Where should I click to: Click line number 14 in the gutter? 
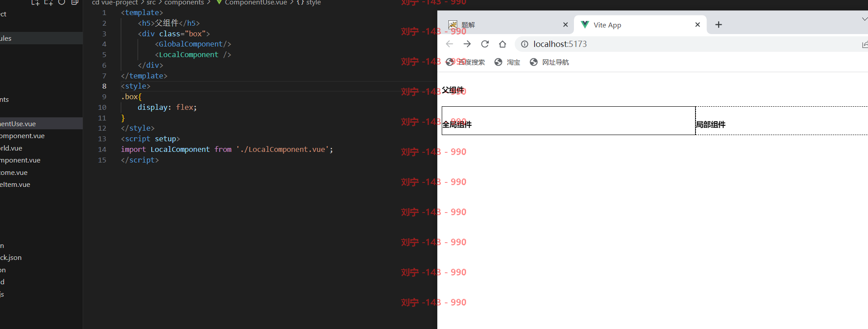pos(102,150)
